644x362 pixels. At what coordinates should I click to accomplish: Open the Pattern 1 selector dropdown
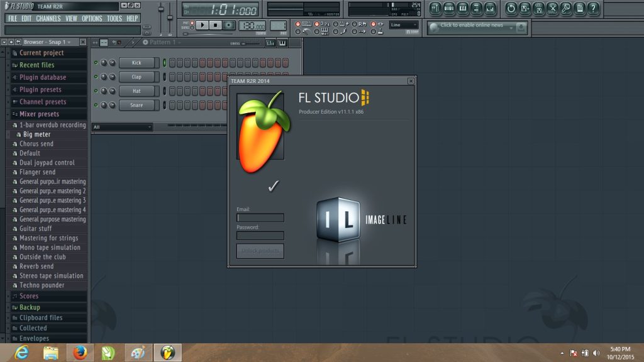161,42
